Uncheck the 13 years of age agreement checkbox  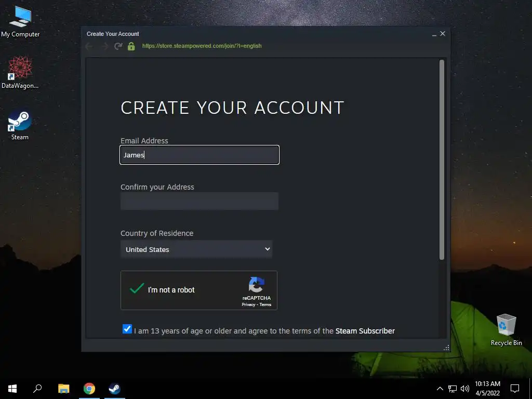tap(127, 329)
